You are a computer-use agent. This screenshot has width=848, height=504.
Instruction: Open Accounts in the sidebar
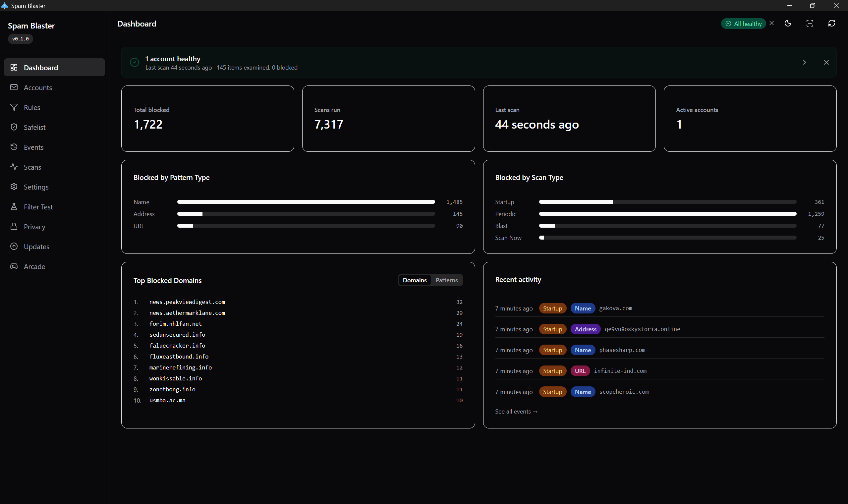click(x=54, y=87)
